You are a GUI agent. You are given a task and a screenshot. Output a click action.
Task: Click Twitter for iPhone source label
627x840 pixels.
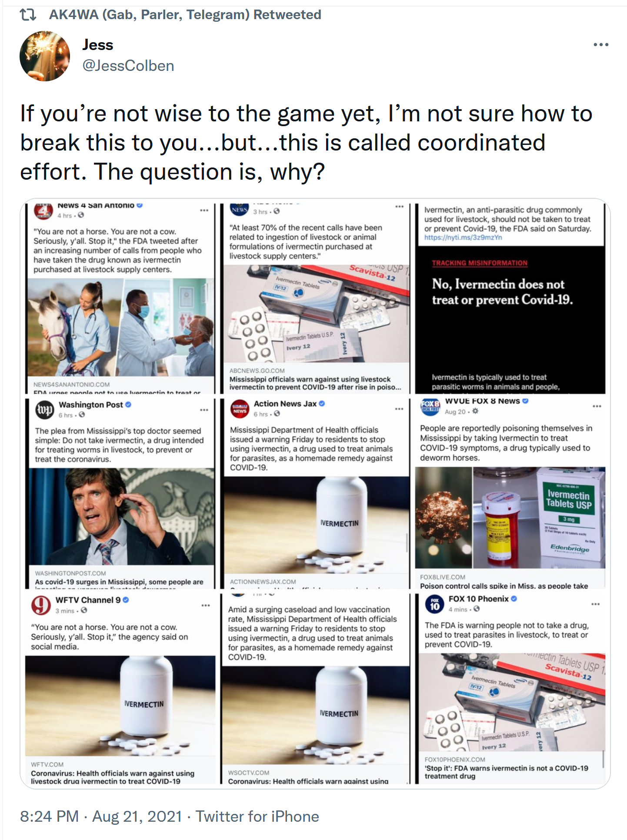[x=257, y=817]
